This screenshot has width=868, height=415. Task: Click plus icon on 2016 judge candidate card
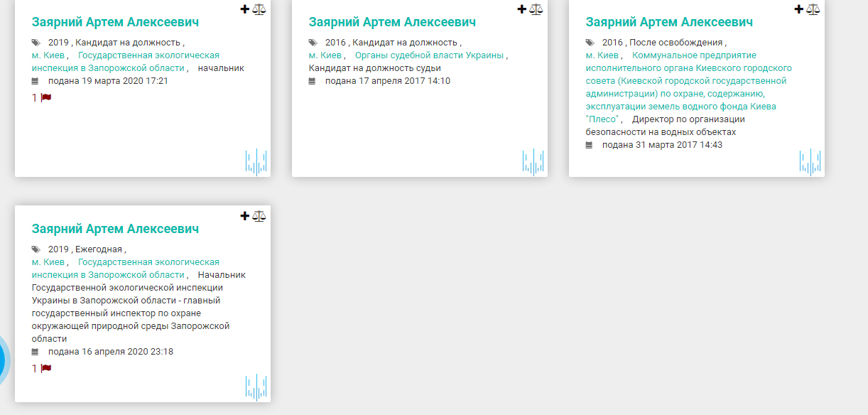(x=522, y=9)
